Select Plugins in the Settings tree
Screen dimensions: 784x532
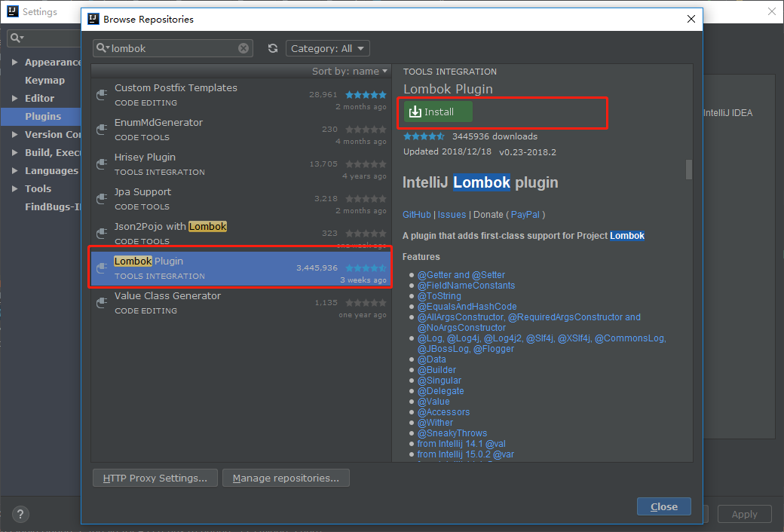coord(42,116)
